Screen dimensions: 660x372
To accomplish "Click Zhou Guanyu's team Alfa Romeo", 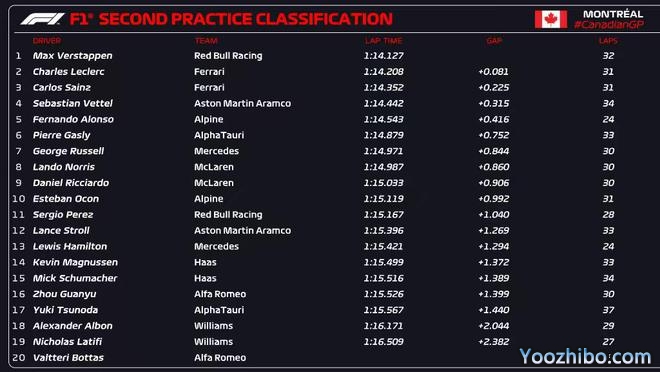I will 220,294.
